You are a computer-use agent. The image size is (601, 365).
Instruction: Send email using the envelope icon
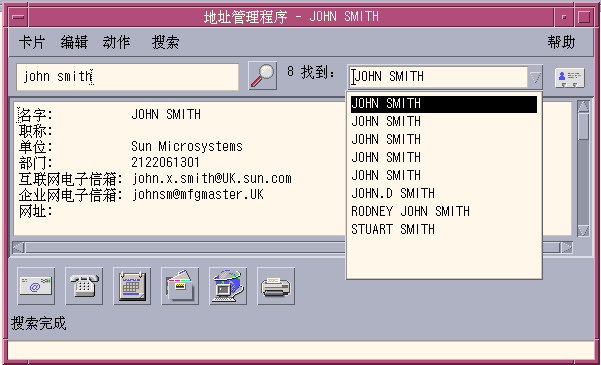tap(36, 286)
